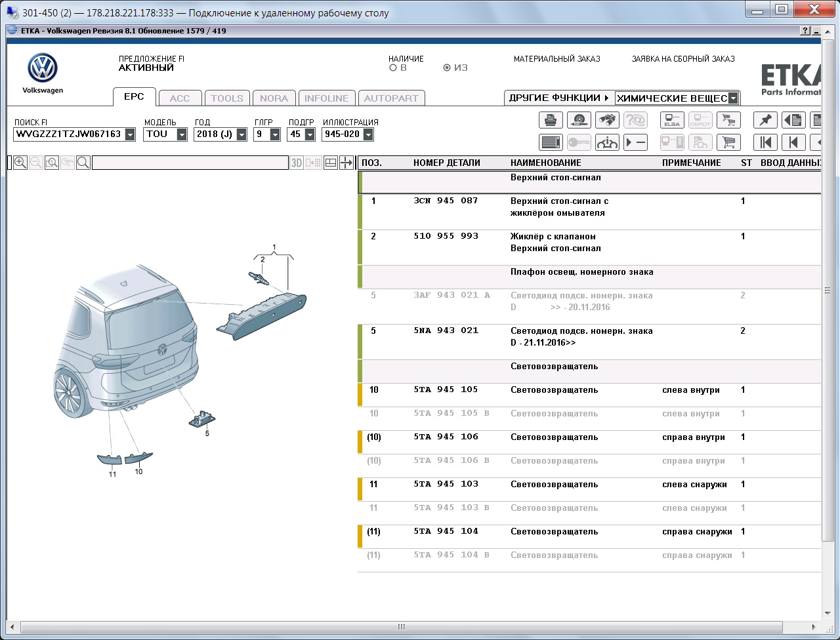
Task: Switch to the ACC tab
Action: point(180,98)
